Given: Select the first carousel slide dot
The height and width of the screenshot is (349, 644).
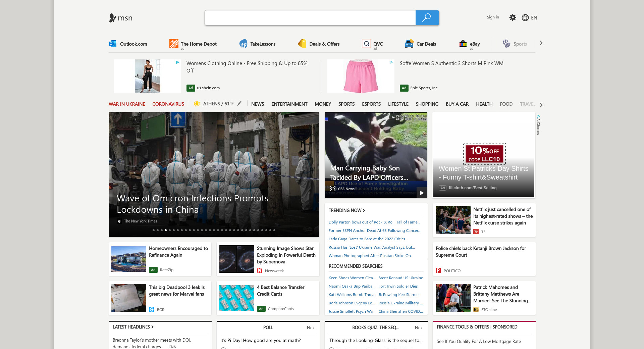Looking at the screenshot, I should point(154,230).
